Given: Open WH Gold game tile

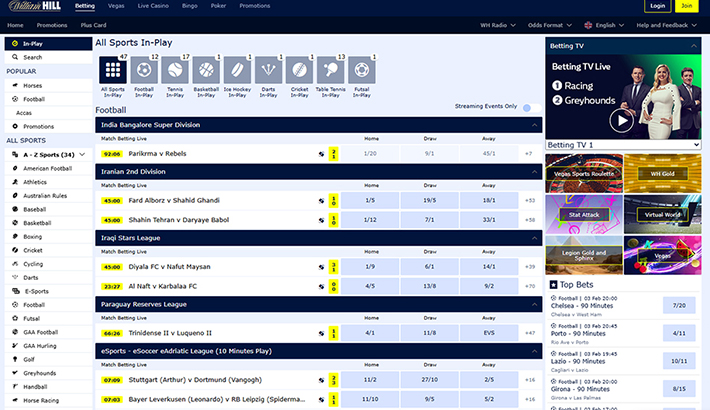Looking at the screenshot, I should 662,174.
